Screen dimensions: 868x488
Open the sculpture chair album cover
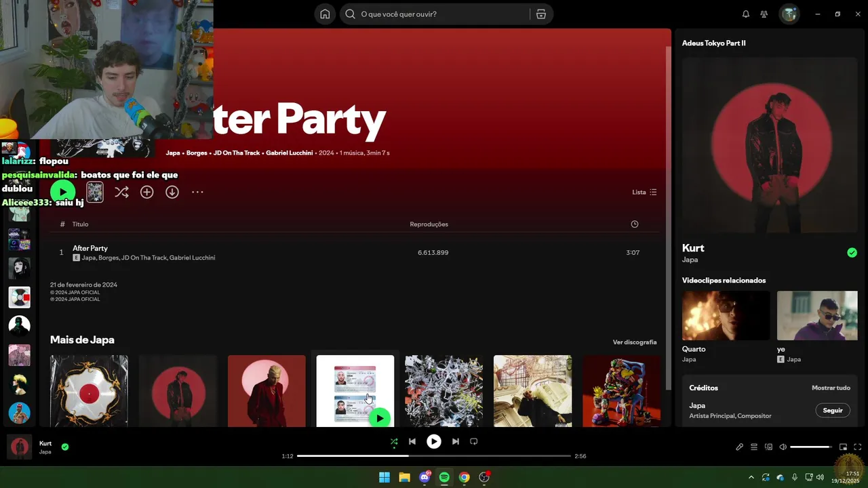click(621, 391)
